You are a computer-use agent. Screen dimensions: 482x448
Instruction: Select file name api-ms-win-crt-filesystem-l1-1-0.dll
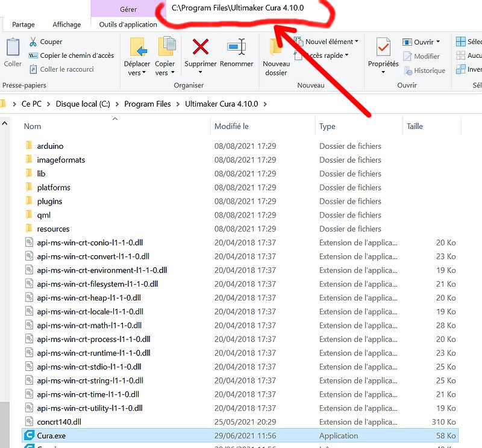(x=98, y=284)
